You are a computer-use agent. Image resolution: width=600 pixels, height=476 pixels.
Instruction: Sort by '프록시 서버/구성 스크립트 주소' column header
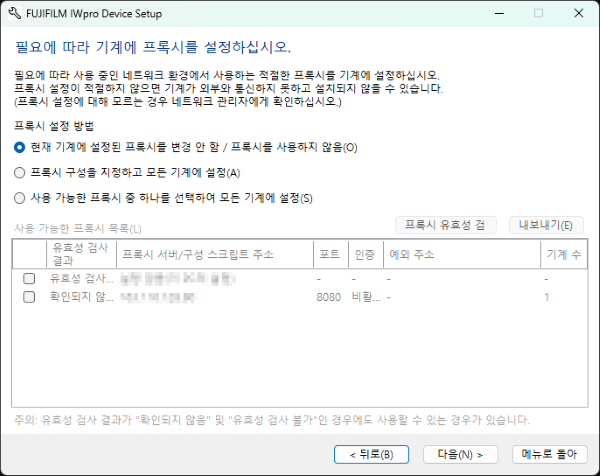coord(215,254)
